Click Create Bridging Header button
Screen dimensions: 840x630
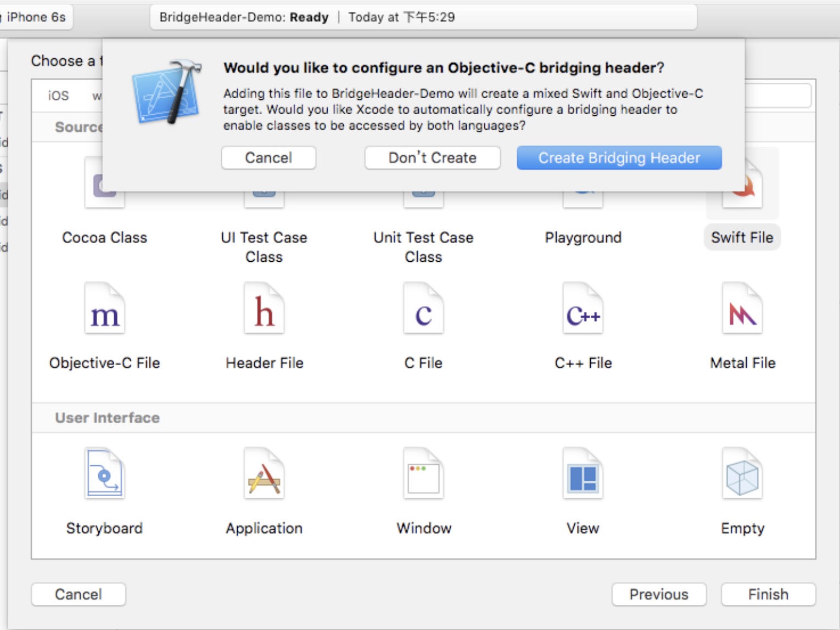pos(619,158)
